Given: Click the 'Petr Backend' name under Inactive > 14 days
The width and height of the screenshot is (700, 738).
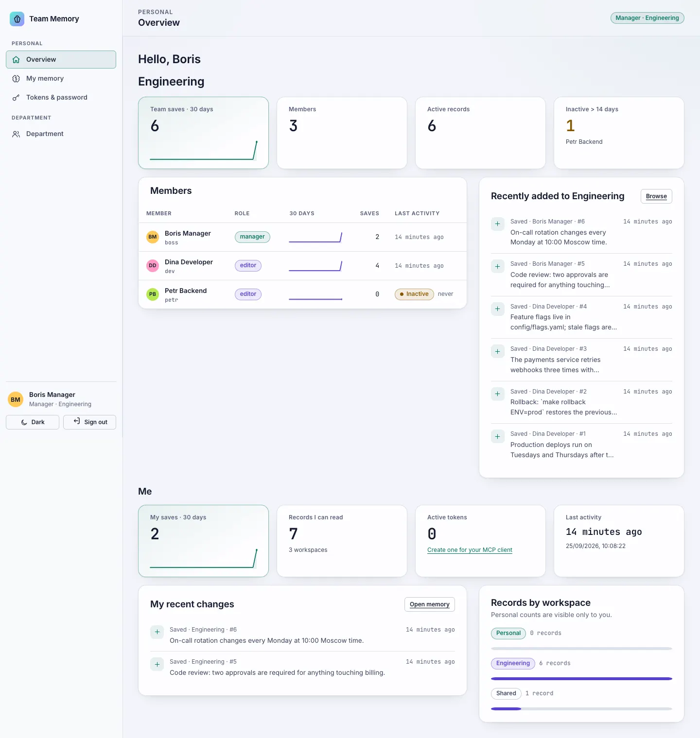Looking at the screenshot, I should click(x=584, y=142).
